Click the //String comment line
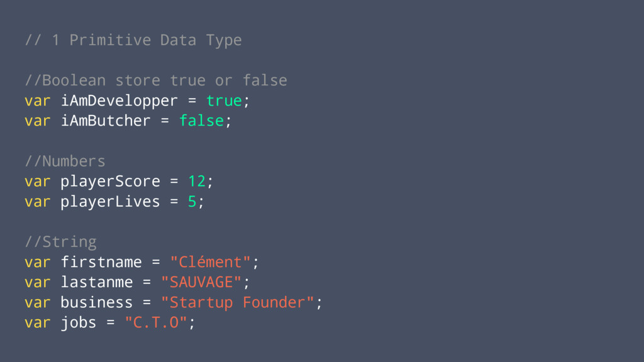The width and height of the screenshot is (644, 362). (x=60, y=242)
